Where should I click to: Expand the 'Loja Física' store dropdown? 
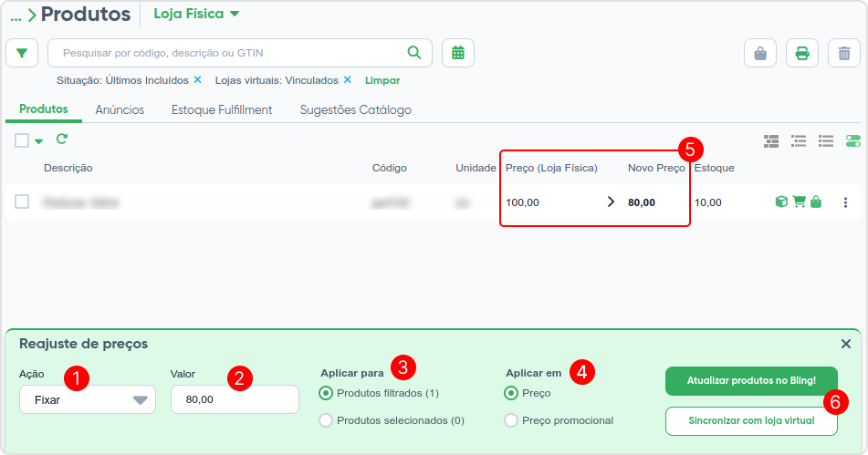click(x=196, y=14)
